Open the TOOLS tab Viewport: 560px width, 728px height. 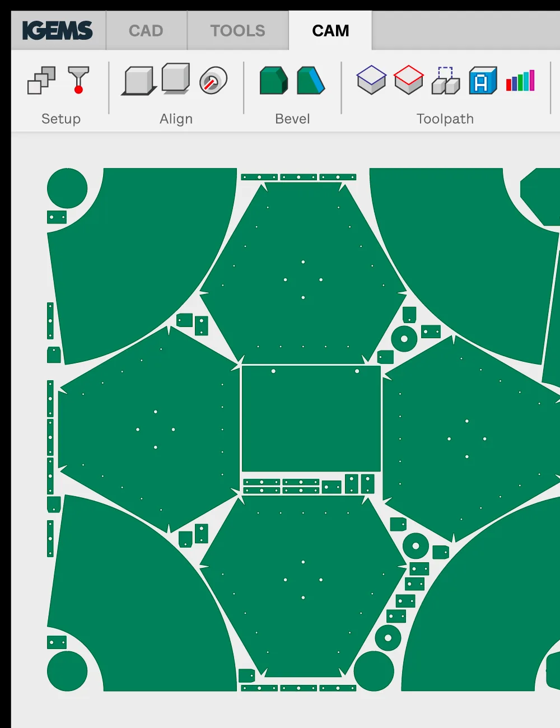(237, 31)
